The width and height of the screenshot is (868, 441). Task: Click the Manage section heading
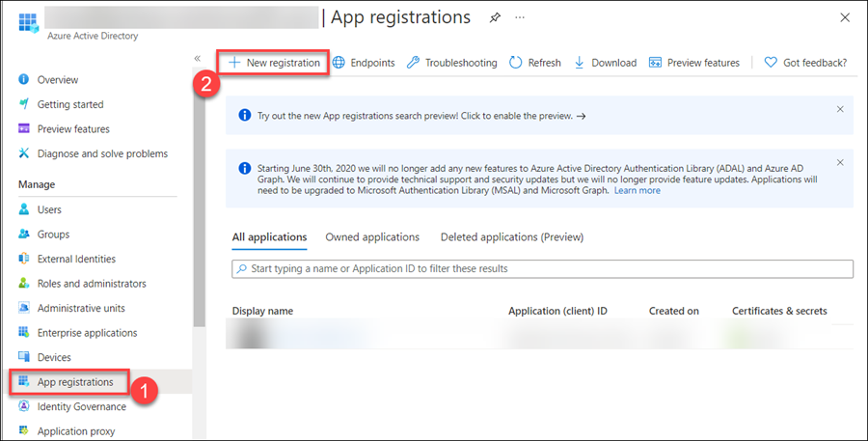(x=37, y=184)
